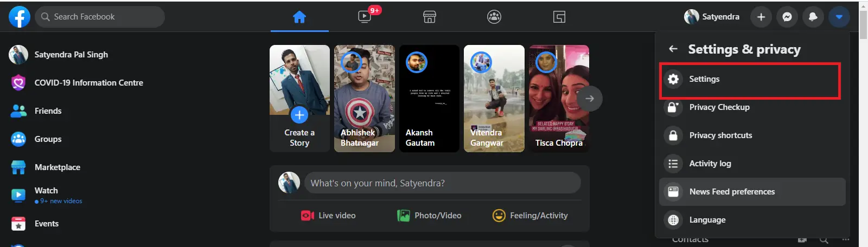Screen dimensions: 868x247
Task: Select Privacy Checkup menu entry
Action: (x=752, y=107)
